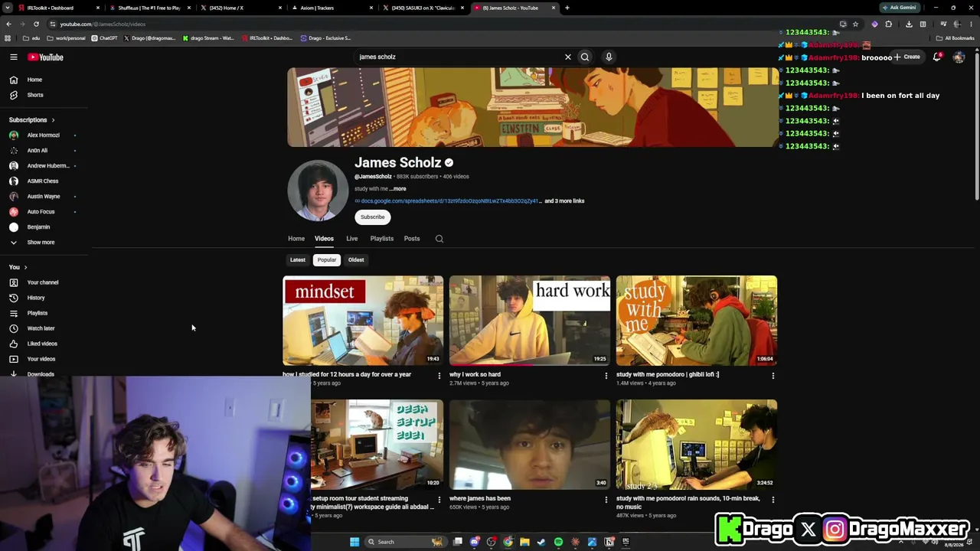Subscribe to James Scholz

pos(373,217)
